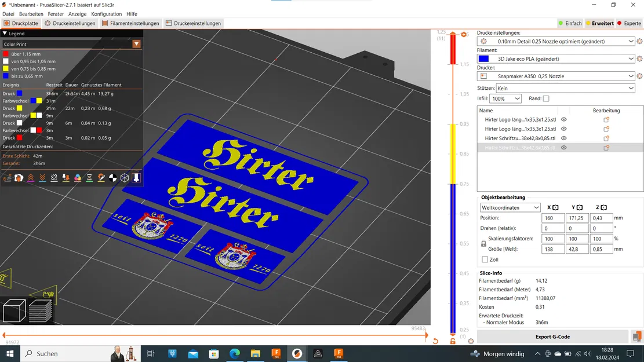Toggle retractions visibility icon

(30, 178)
